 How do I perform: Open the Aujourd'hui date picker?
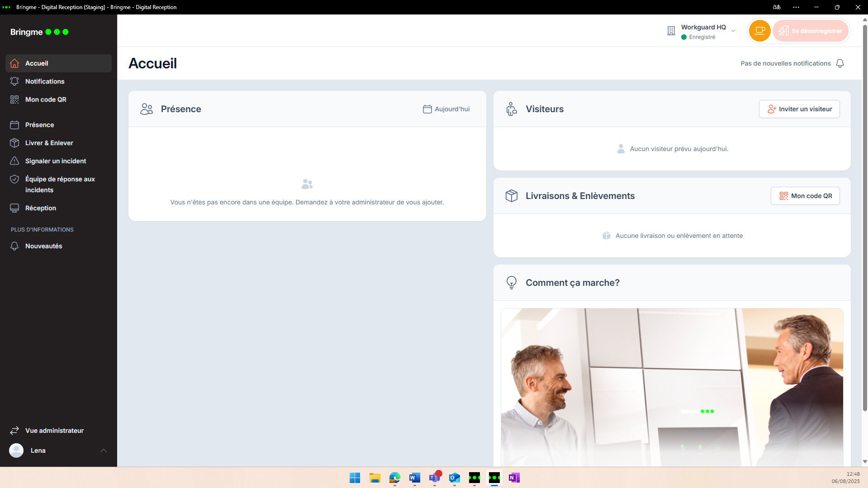[x=446, y=109]
